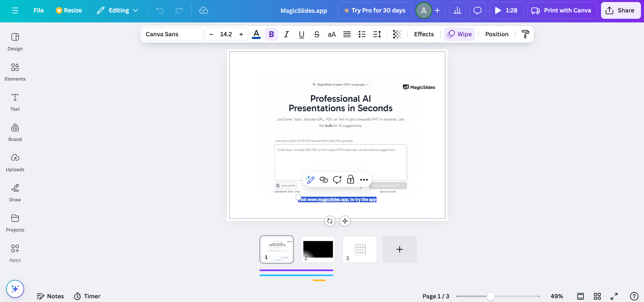Open the text color picker
Screen dimensions: 644x302
[x=256, y=34]
